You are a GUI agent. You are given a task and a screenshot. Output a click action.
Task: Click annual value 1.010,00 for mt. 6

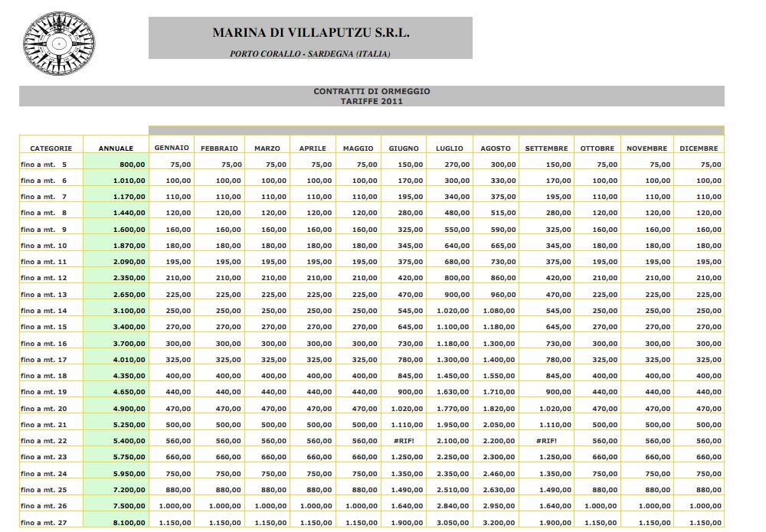pos(129,181)
